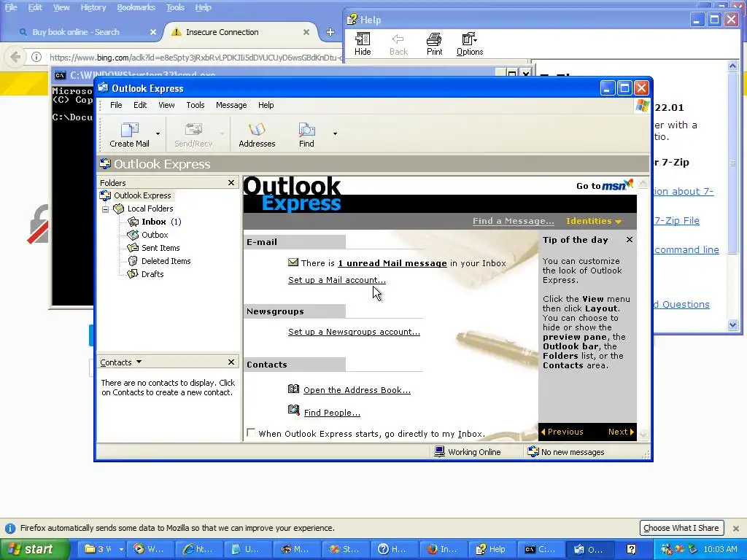Open the View menu in Outlook Express
Viewport: 747px width, 560px height.
pos(166,105)
